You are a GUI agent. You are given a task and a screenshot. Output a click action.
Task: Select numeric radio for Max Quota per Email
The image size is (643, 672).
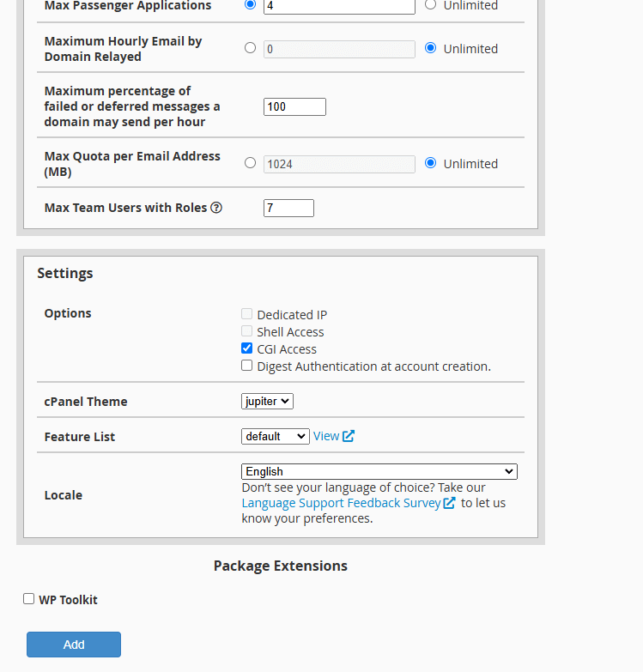click(x=251, y=163)
